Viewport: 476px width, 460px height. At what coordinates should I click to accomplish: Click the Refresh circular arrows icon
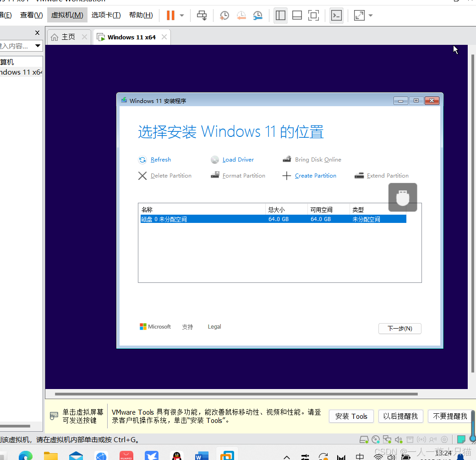(142, 159)
